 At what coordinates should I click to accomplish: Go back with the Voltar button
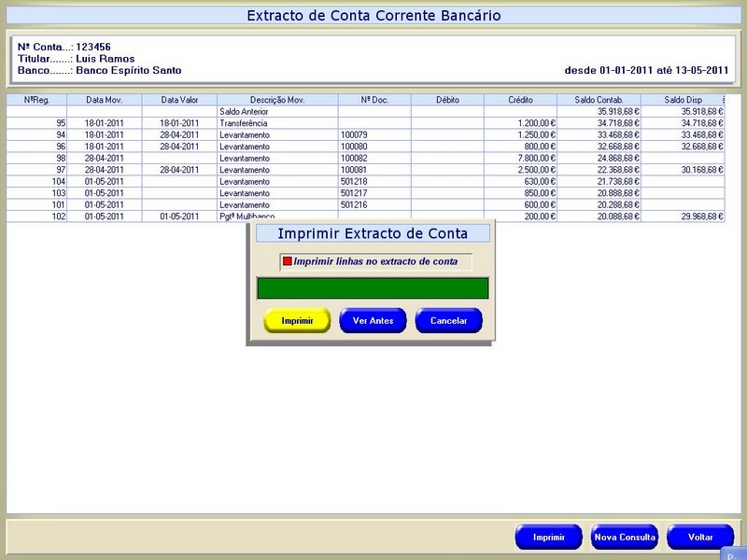pos(699,538)
